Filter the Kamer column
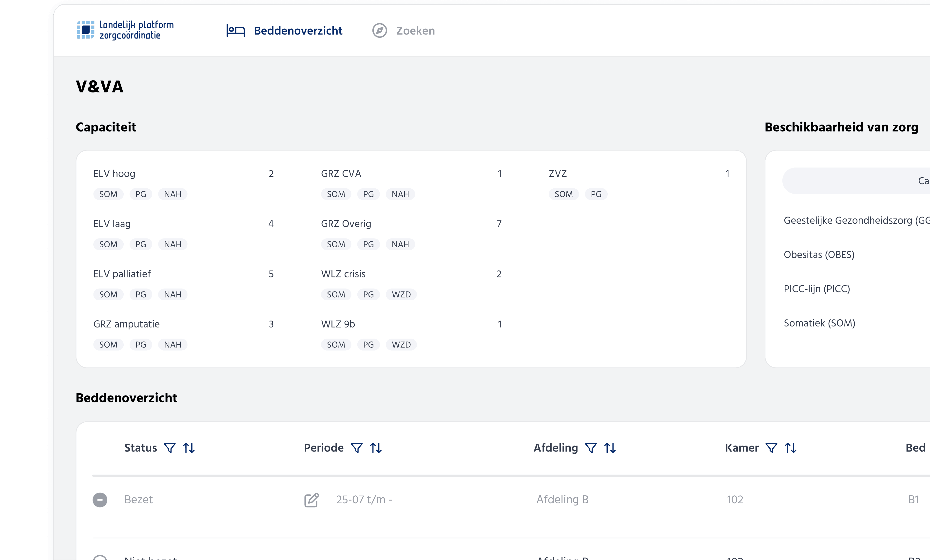The height and width of the screenshot is (560, 930). (x=772, y=448)
